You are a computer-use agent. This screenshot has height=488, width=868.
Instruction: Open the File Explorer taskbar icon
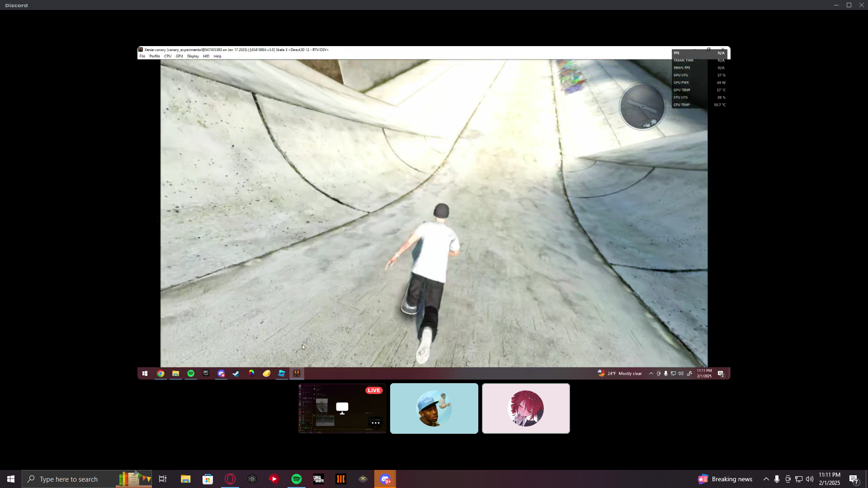(185, 479)
